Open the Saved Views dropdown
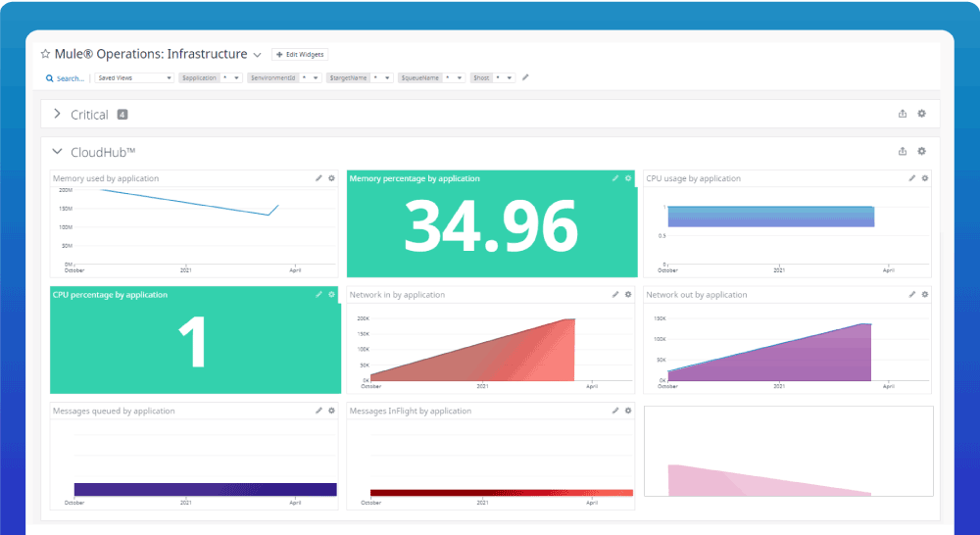Screen dimensions: 980x535 (x=134, y=78)
